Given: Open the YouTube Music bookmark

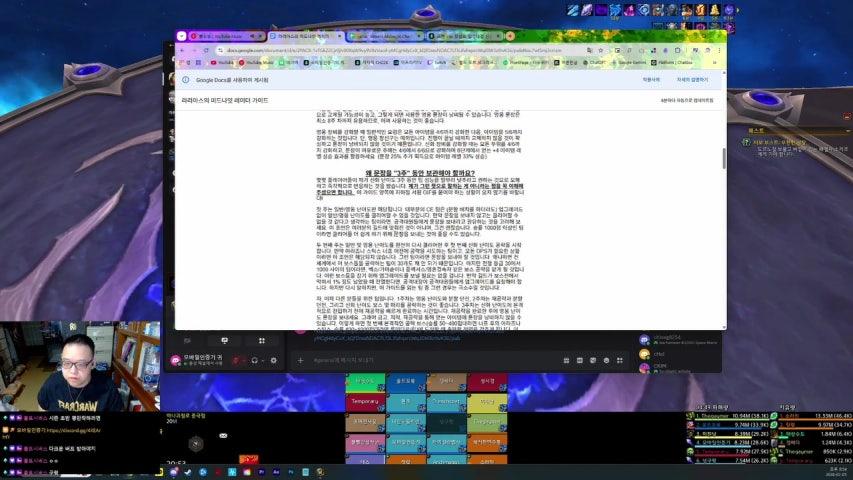Looking at the screenshot, I should (x=256, y=63).
